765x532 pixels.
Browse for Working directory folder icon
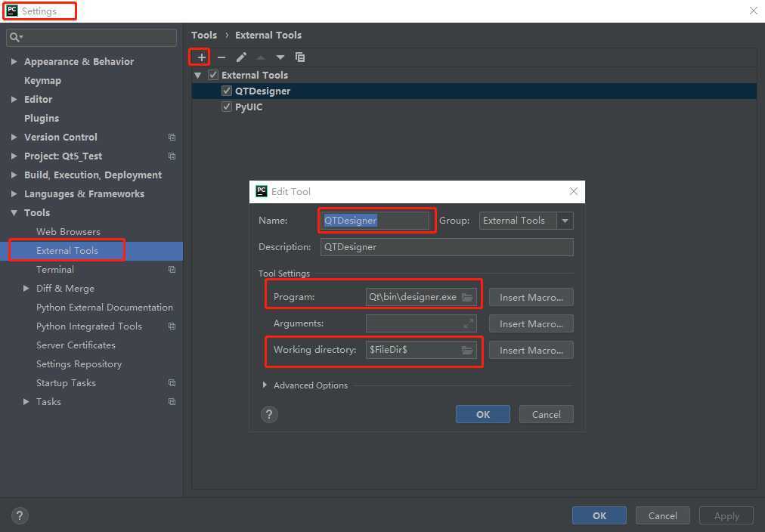tap(467, 350)
